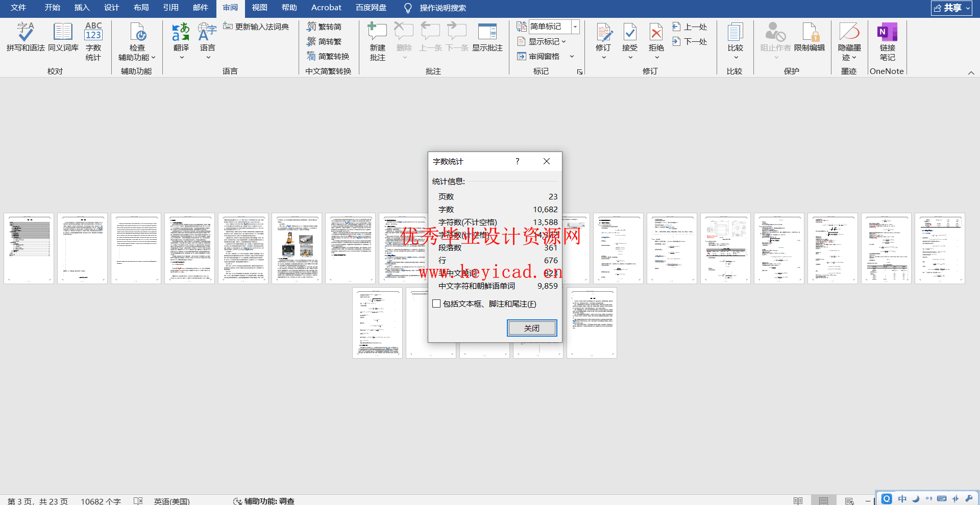Expand the Accept (接受) dropdown arrow
The height and width of the screenshot is (505, 980).
click(630, 58)
